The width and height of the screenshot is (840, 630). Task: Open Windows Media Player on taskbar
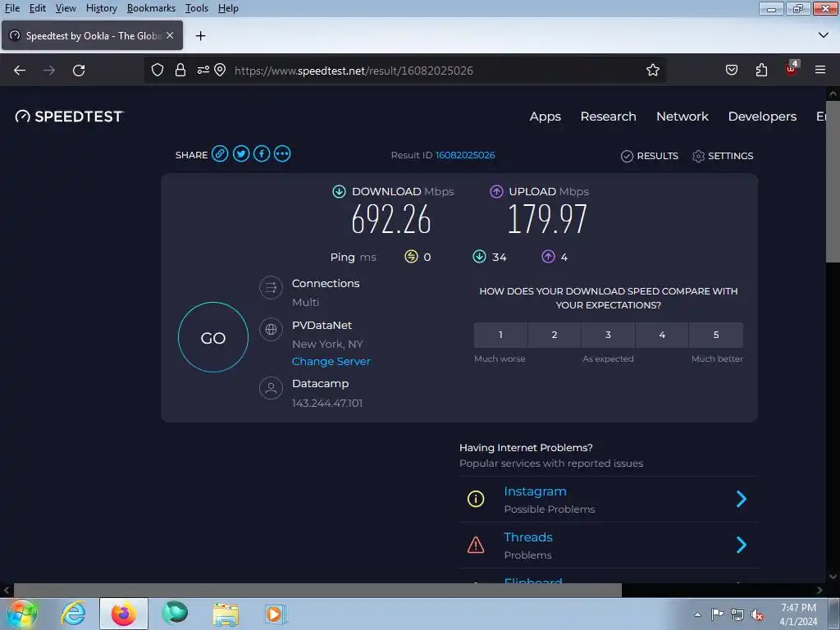[x=276, y=614]
